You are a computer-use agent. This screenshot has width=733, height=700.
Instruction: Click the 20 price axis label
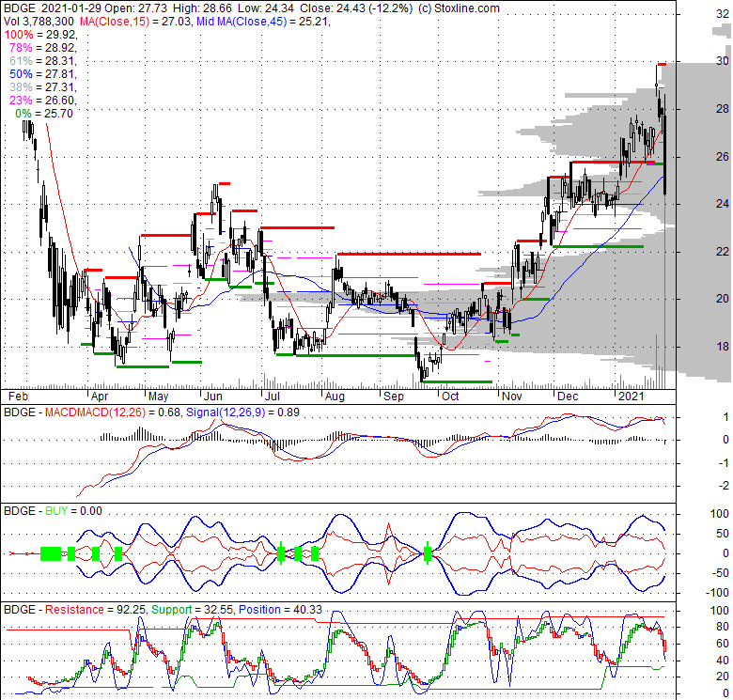tap(723, 299)
